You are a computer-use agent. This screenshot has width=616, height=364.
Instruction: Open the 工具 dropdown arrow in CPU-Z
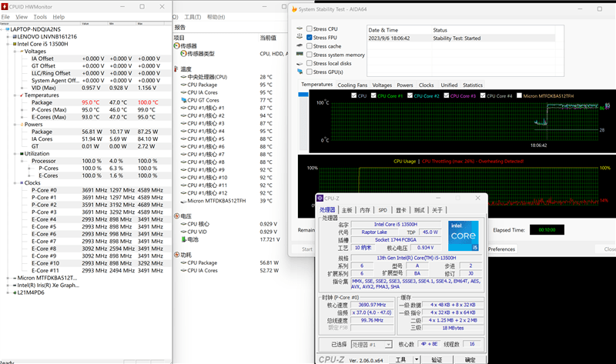pos(417,359)
